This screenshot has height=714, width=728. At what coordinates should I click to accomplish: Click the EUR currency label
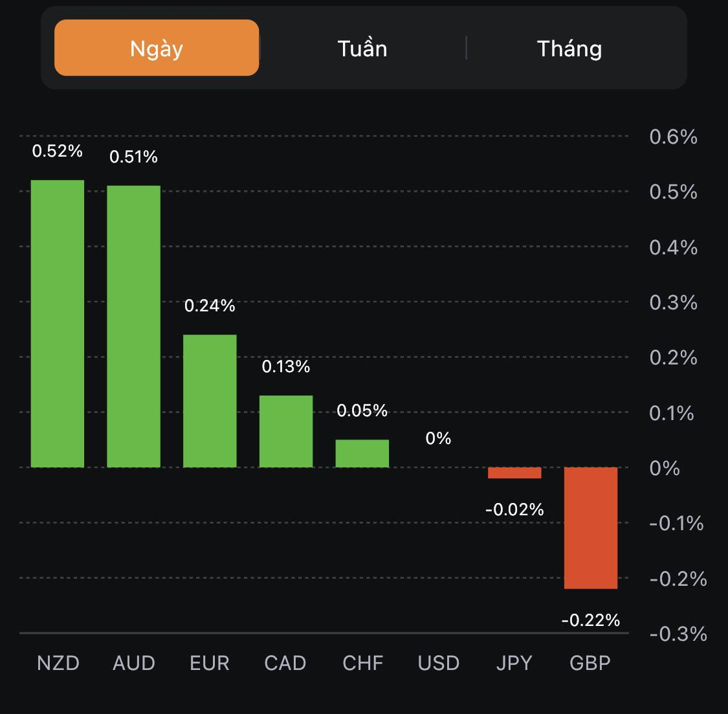coord(210,663)
